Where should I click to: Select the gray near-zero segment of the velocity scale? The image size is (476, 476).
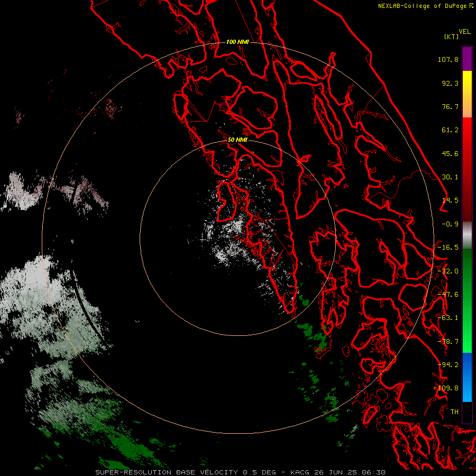[x=467, y=235]
